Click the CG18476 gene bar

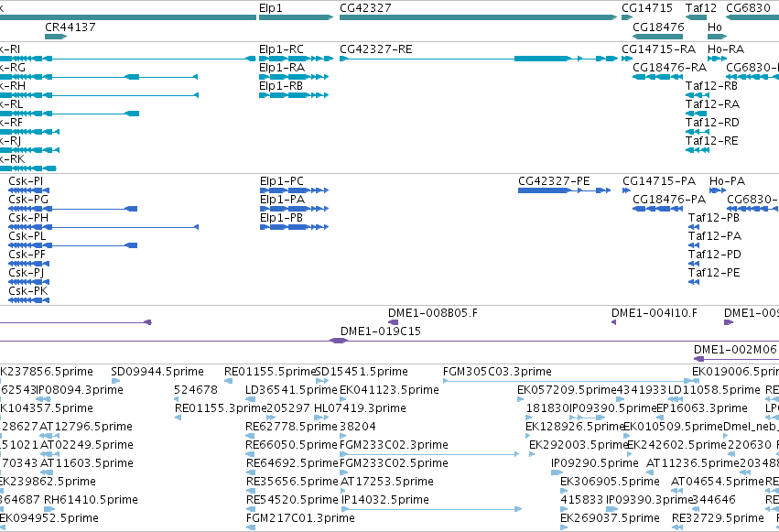point(658,37)
